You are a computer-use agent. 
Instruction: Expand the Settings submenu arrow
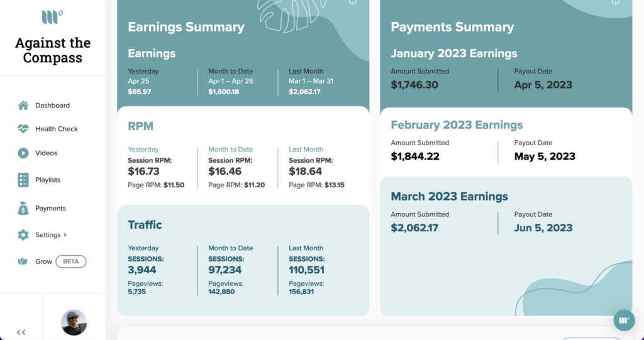pos(65,235)
